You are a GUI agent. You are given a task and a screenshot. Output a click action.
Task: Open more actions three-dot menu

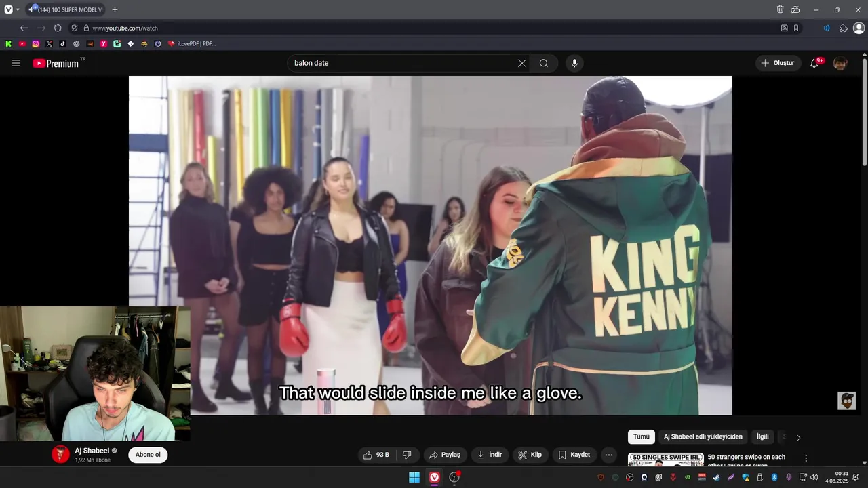[609, 455]
